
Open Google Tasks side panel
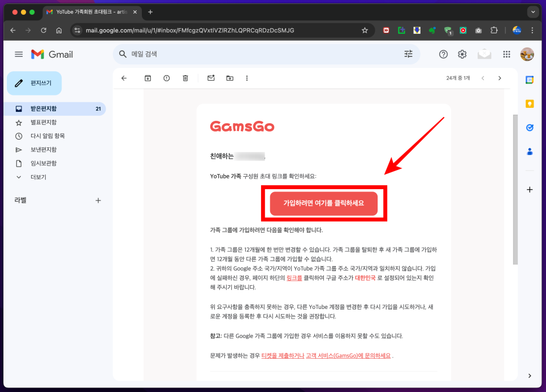[x=530, y=128]
